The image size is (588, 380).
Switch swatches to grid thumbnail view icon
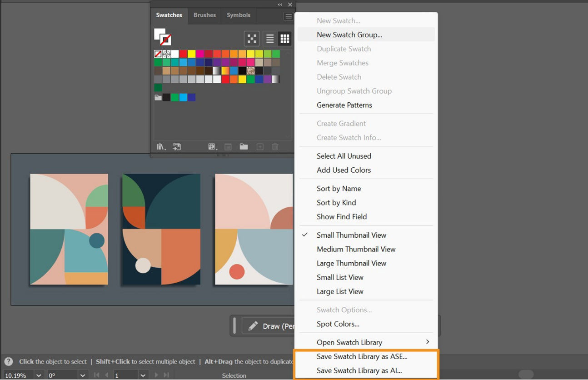285,39
